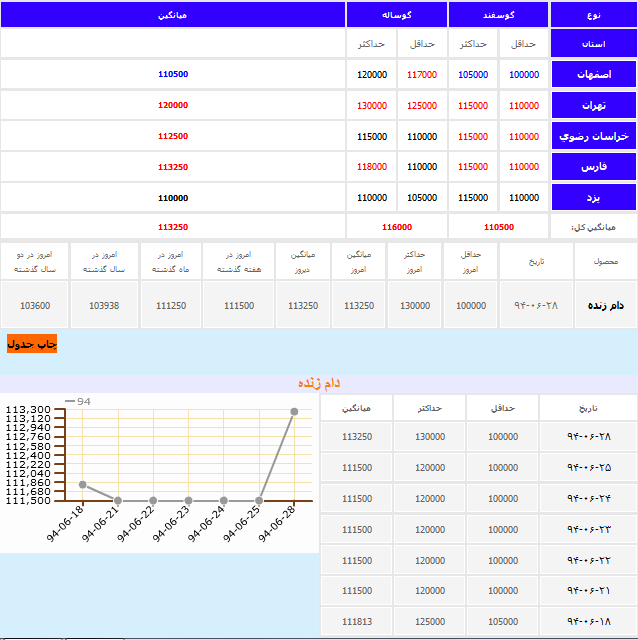Screen dimensions: 638x640
Task: Click the chart data point for 94-06-18
Action: click(x=82, y=484)
